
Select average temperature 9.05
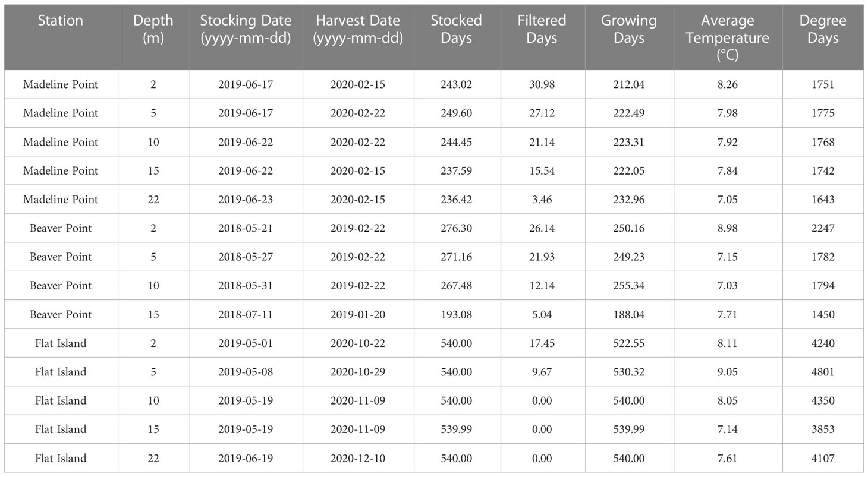click(x=728, y=372)
